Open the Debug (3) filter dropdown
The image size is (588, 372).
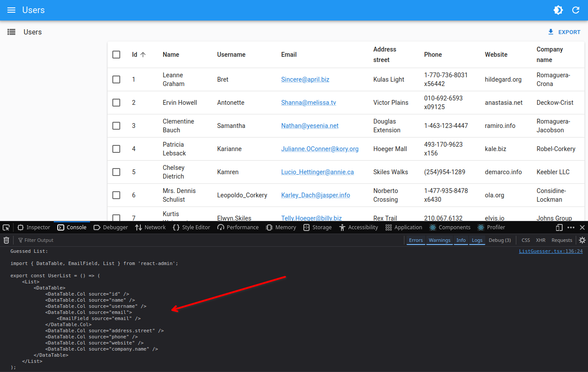click(x=500, y=240)
